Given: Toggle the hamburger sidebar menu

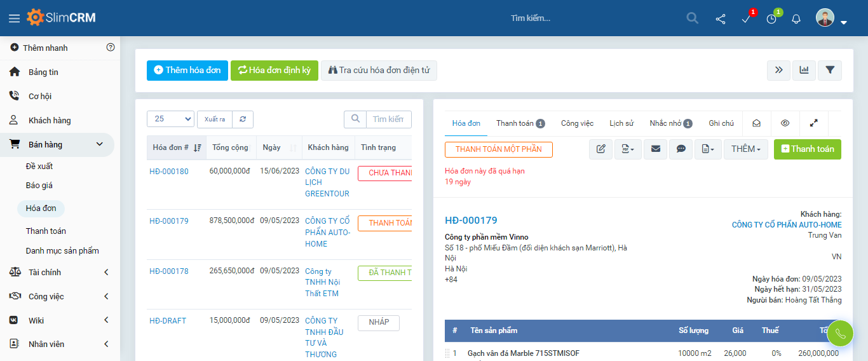Looking at the screenshot, I should pyautogui.click(x=14, y=18).
